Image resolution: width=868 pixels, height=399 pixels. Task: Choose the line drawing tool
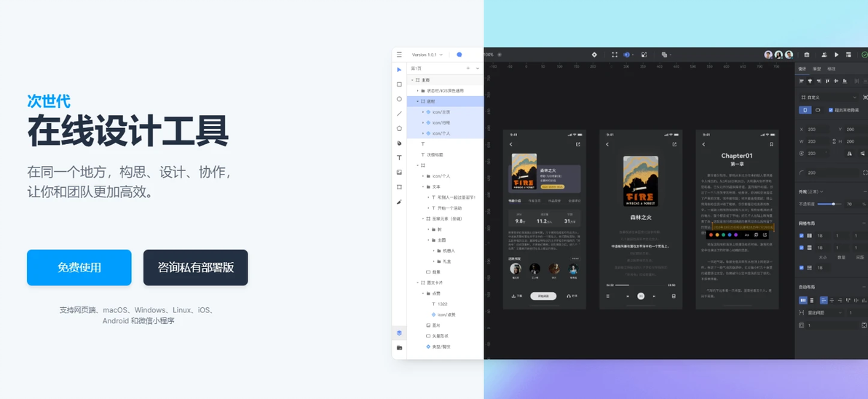[x=399, y=114]
